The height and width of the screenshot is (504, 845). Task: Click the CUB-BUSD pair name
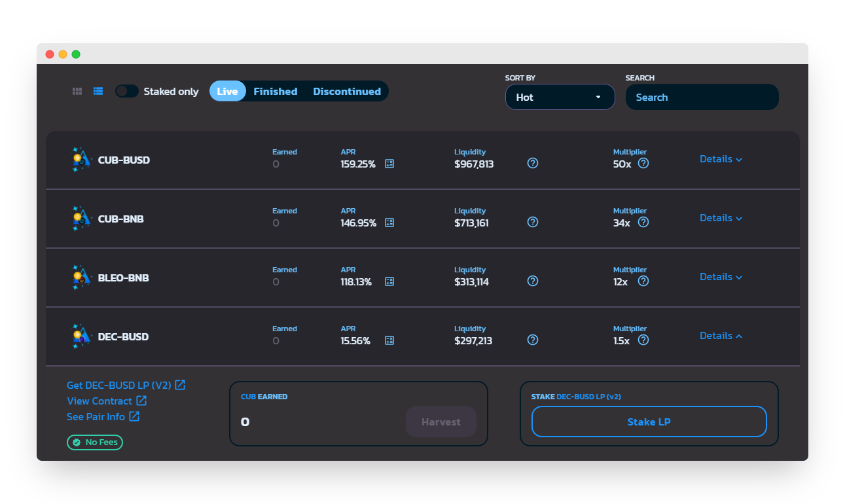point(124,160)
